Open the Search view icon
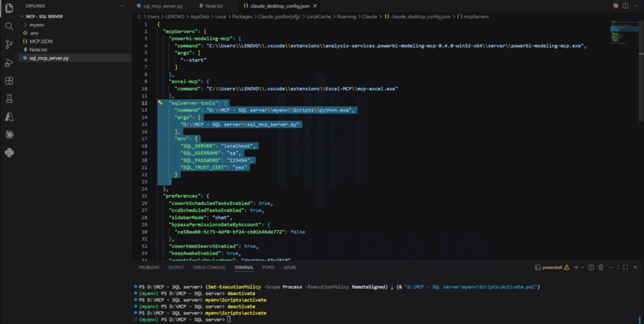The width and height of the screenshot is (644, 324). 9,26
